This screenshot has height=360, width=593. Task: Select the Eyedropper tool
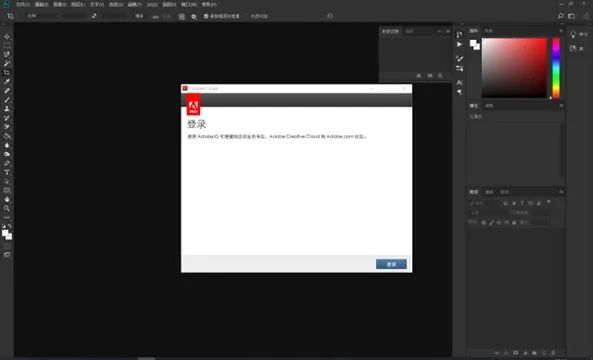pos(7,82)
